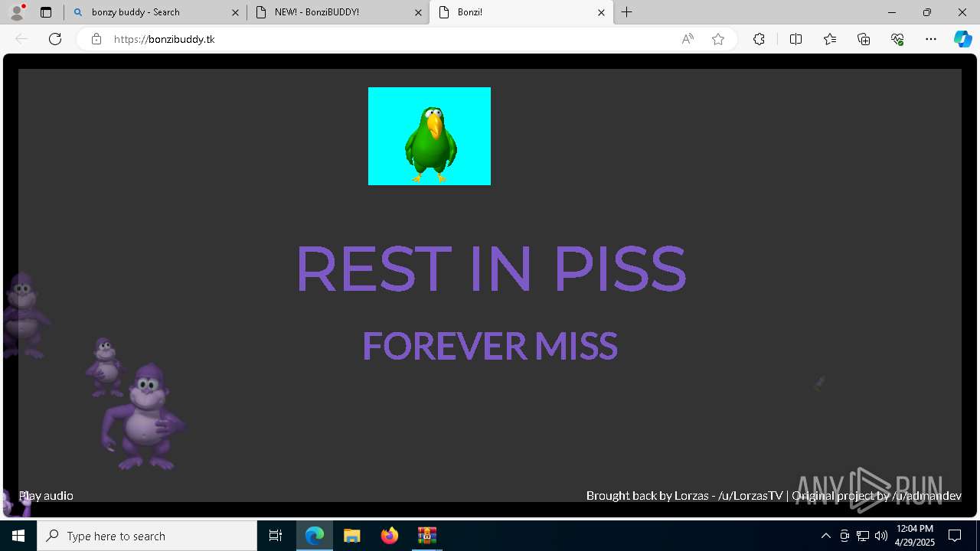View site information lock icon
Screen dimensions: 980x551
point(96,39)
